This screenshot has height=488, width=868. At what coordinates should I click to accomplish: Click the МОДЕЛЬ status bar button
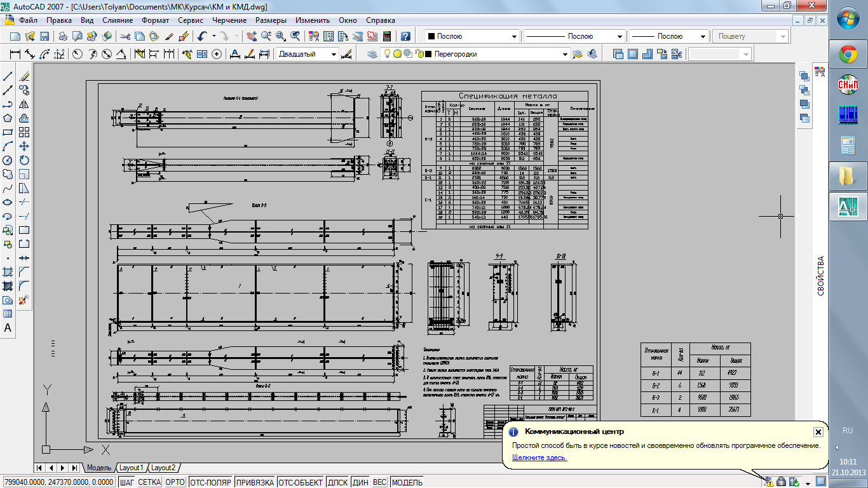coord(407,482)
